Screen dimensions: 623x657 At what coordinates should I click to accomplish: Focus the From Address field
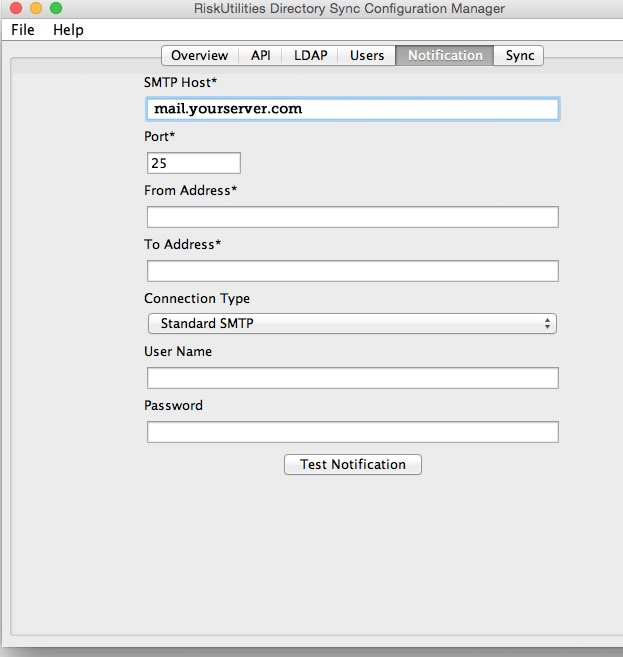(x=353, y=217)
